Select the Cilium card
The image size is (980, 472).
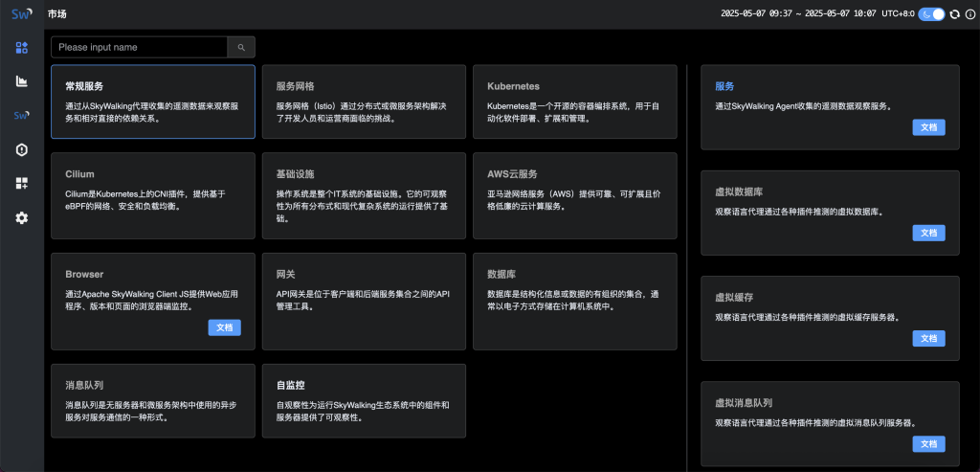point(153,195)
